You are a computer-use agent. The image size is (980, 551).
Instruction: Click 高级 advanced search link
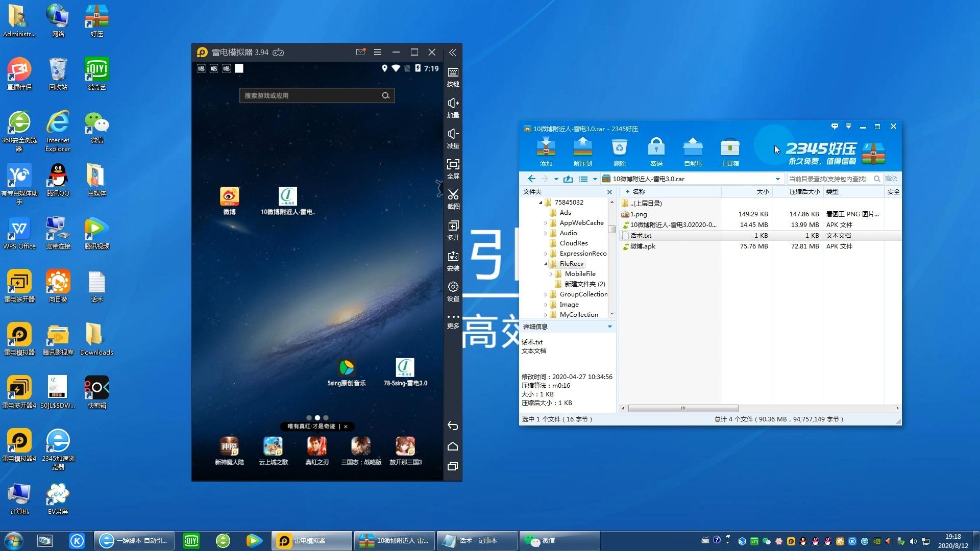point(891,179)
